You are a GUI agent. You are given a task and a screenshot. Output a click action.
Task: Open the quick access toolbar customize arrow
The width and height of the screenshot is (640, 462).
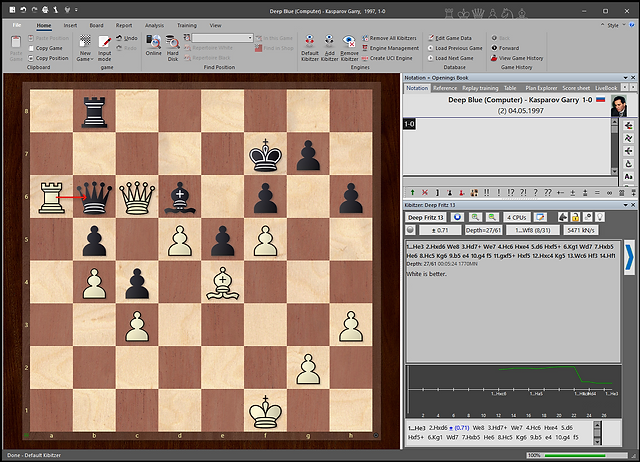click(x=76, y=10)
